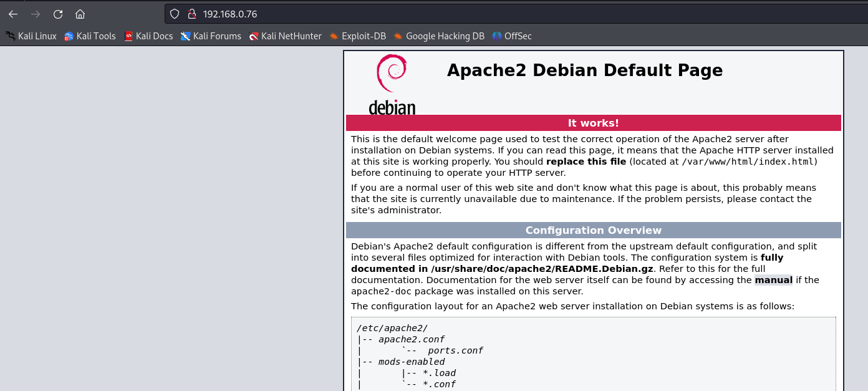Open the shield tracking protection icon
Viewport: 868px width, 391px height.
(x=175, y=14)
